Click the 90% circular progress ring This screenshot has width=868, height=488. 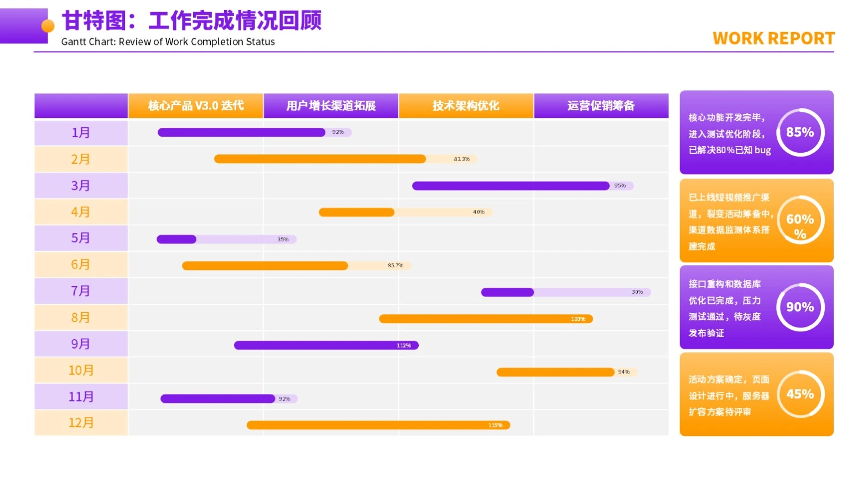(800, 307)
